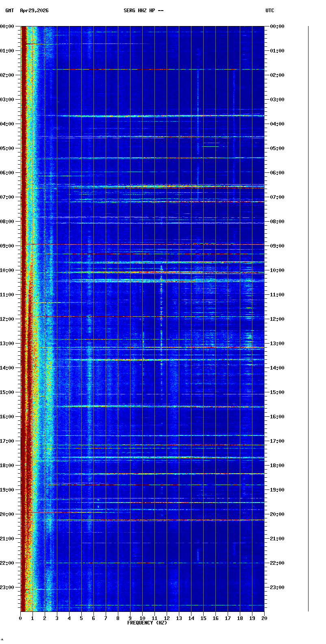Click the 23:00 right time label
This screenshot has height=644, width=326.
pyautogui.click(x=277, y=587)
